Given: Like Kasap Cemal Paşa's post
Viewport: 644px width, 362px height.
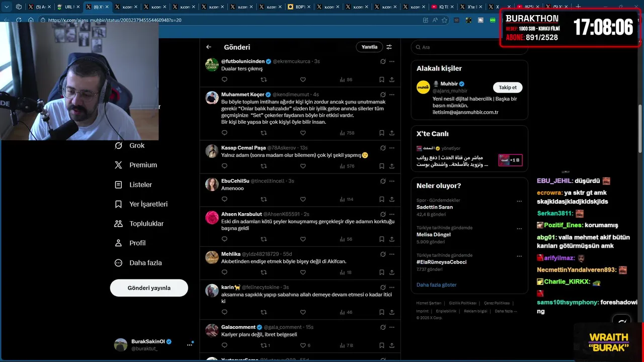Looking at the screenshot, I should (x=303, y=166).
